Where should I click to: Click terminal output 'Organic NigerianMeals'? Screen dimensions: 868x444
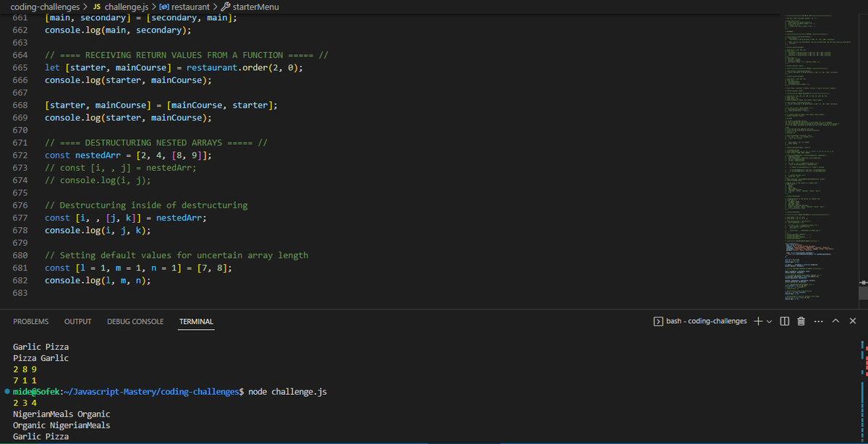click(x=61, y=425)
